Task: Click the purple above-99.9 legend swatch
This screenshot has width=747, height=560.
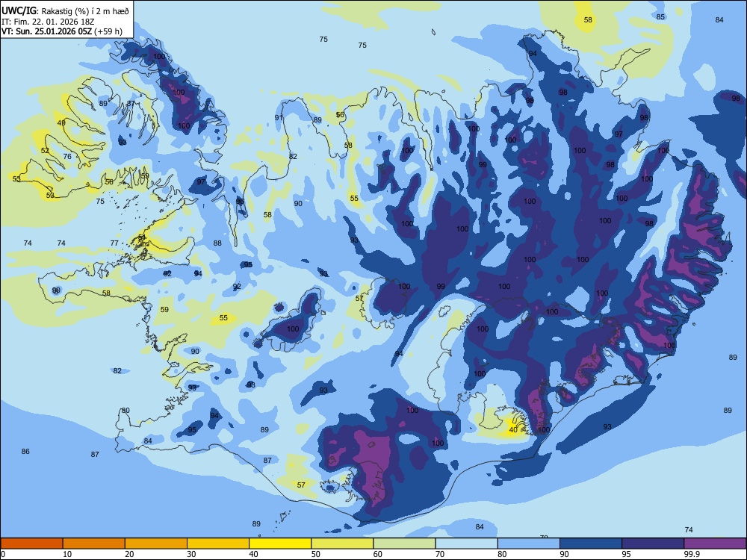Action: (x=715, y=544)
